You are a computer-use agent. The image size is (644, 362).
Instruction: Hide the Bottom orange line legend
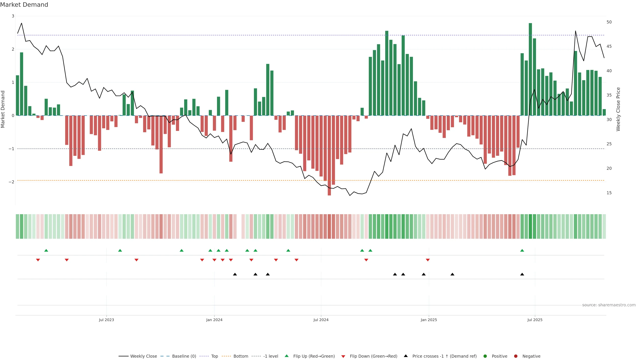[x=240, y=356]
